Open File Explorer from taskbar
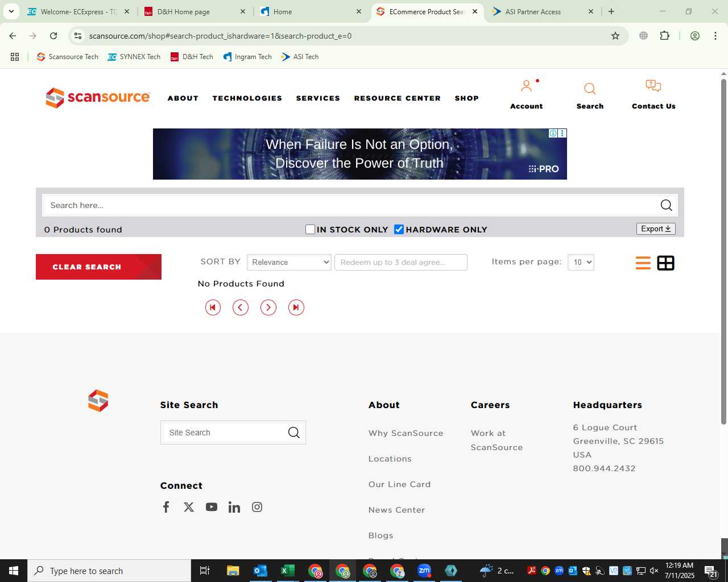The image size is (728, 582). [x=233, y=571]
